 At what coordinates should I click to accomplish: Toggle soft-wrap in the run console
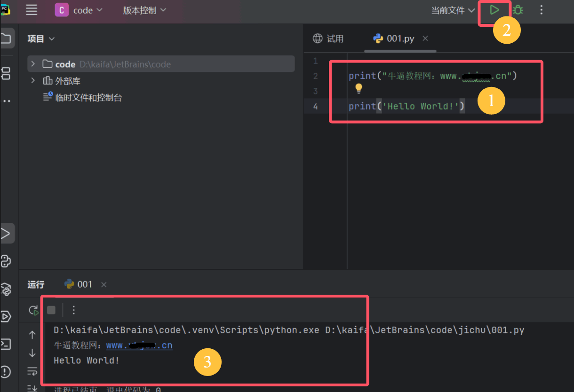coord(32,371)
